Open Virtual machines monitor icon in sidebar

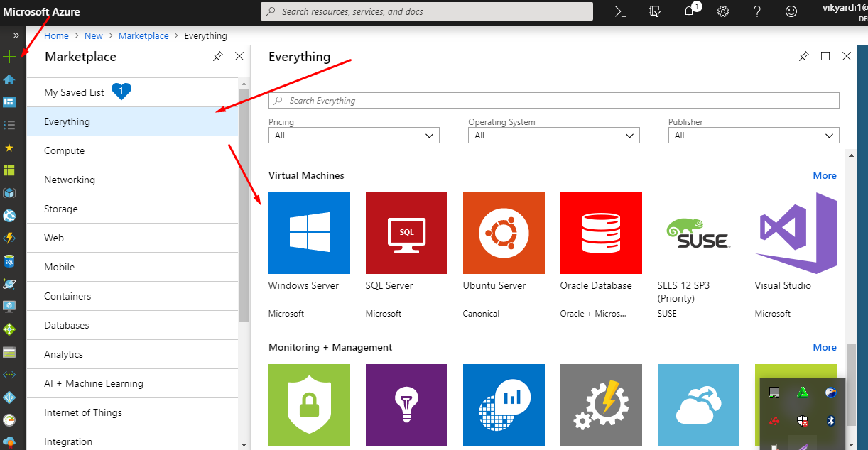[9, 307]
